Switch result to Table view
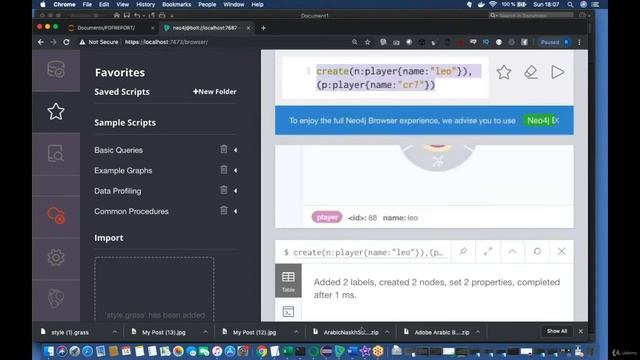640x360 pixels. point(288,281)
